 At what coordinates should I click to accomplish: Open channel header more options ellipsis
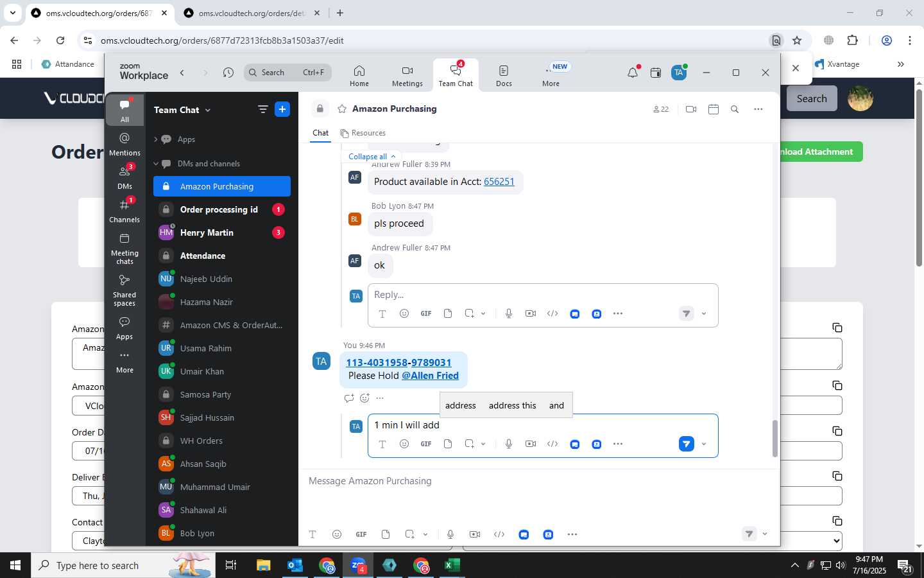[758, 109]
